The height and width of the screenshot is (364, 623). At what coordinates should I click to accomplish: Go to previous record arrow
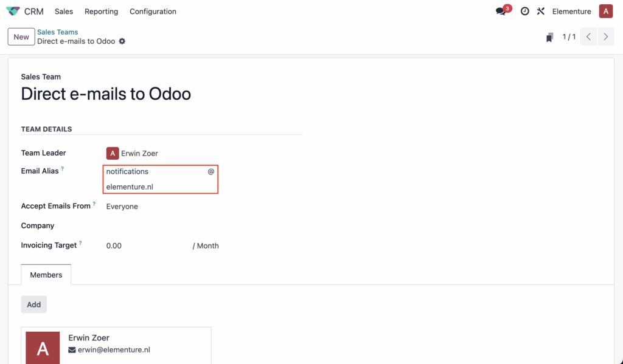(x=588, y=36)
